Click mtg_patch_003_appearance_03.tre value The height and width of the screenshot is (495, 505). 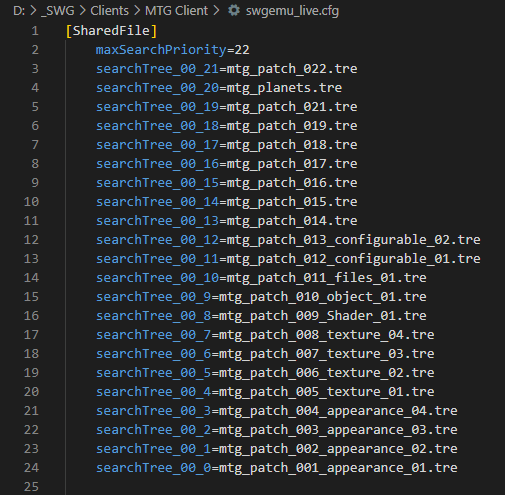(x=338, y=430)
